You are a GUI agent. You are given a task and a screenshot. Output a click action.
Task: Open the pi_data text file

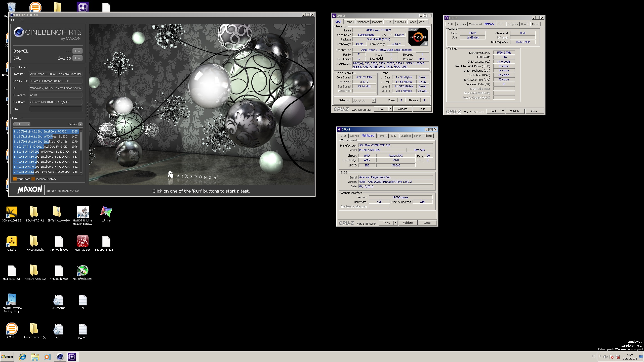pos(83,331)
